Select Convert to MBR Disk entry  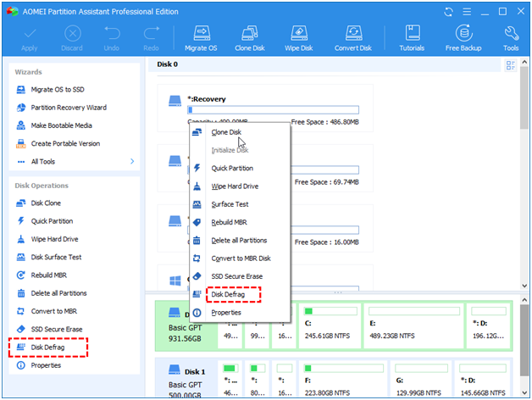pos(241,258)
